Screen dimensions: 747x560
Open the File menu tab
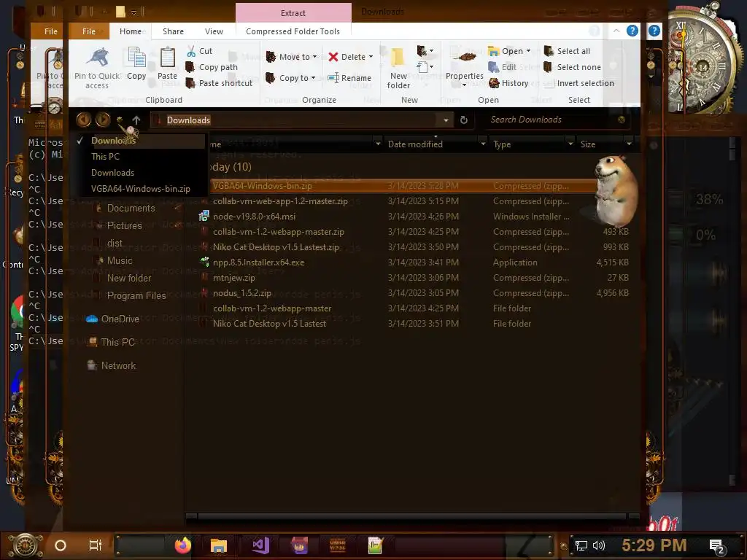[x=88, y=31]
